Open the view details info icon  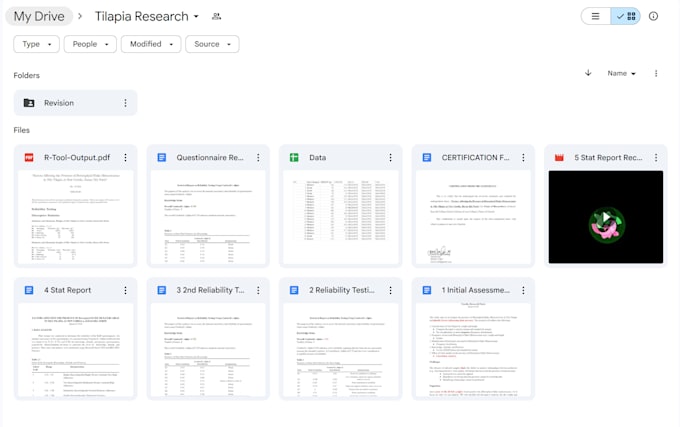(653, 16)
